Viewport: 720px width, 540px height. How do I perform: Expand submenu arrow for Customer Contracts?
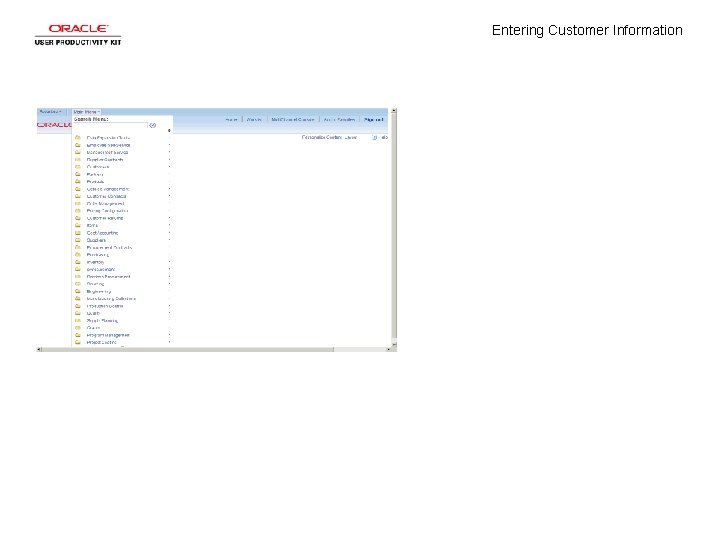(169, 196)
